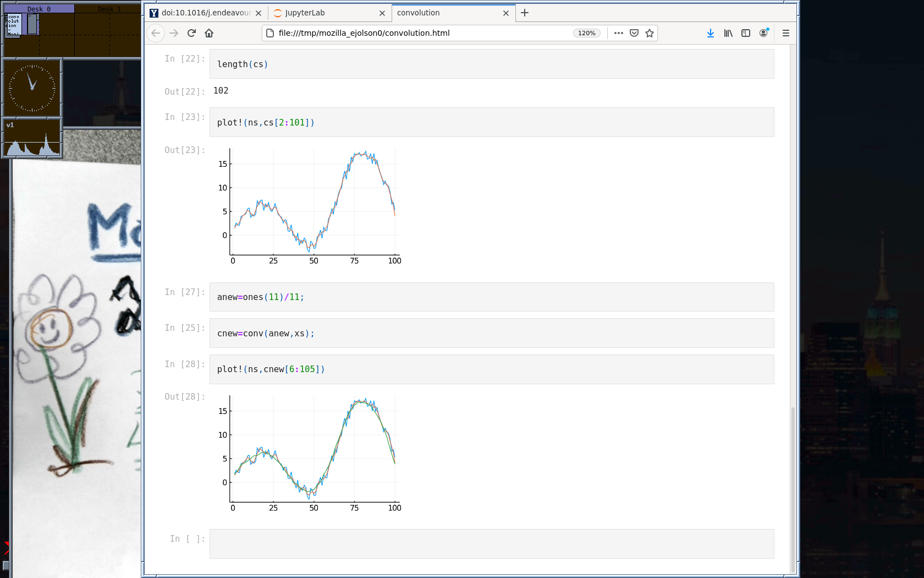924x578 pixels.
Task: Reload the convolution page
Action: pyautogui.click(x=191, y=33)
